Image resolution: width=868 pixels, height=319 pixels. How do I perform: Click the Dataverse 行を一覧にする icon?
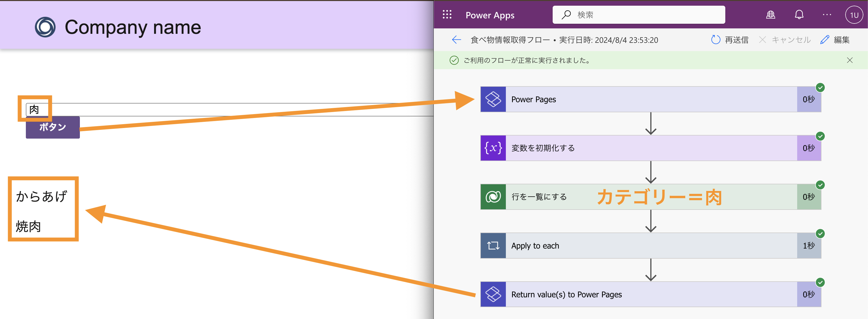(x=493, y=197)
